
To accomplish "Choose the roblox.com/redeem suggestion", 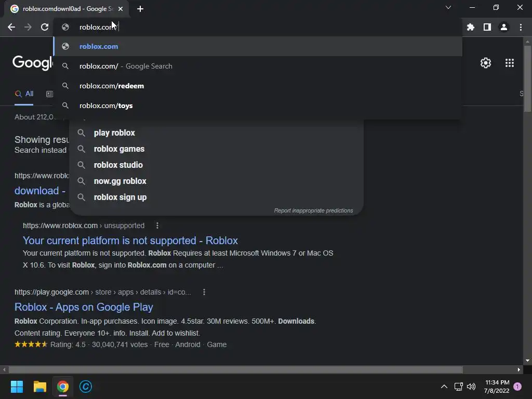I will pos(258,86).
